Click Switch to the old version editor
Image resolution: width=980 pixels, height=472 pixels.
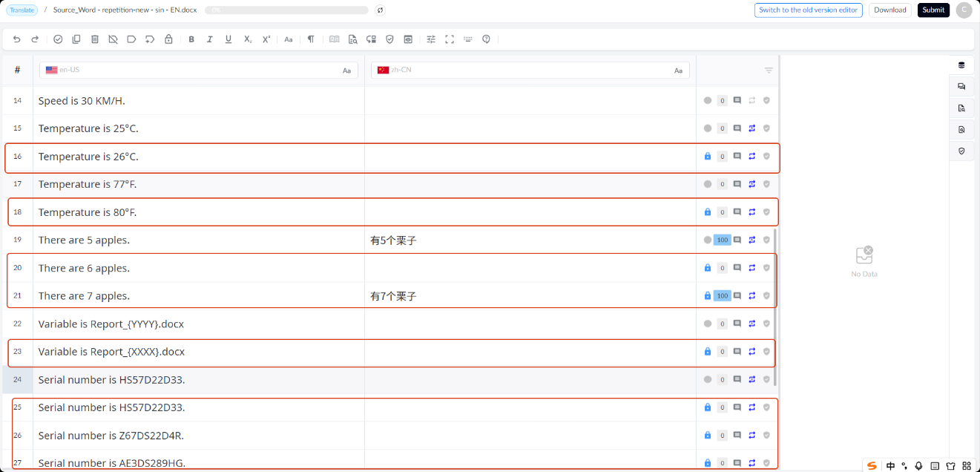809,10
